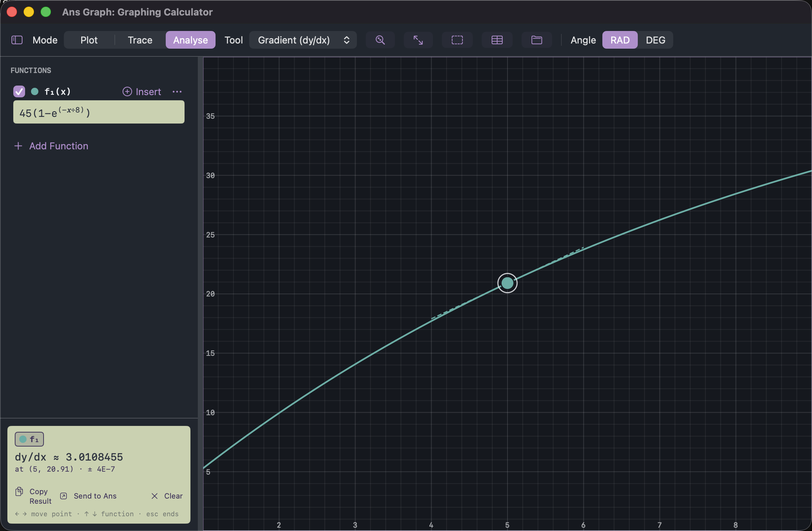Viewport: 812px width, 531px height.
Task: Toggle the sidebar panel icon
Action: (17, 40)
